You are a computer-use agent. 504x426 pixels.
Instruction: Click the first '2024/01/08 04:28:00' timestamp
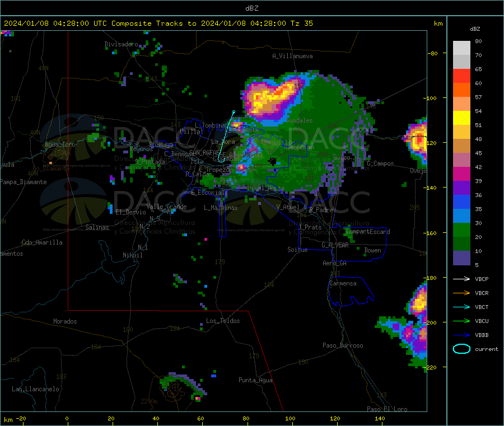(x=46, y=24)
